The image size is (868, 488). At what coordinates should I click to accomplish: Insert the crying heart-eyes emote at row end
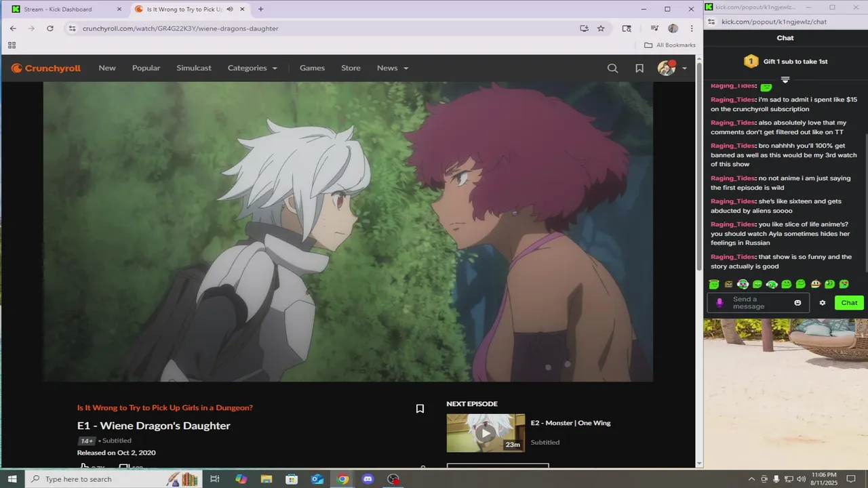pos(844,284)
